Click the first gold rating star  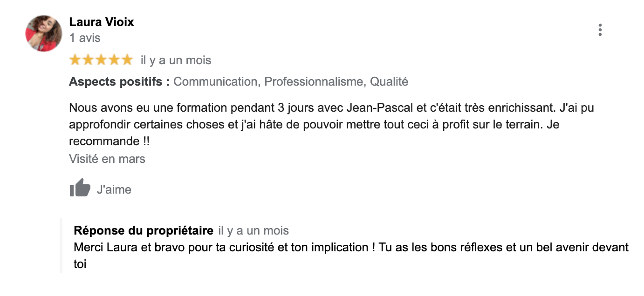point(75,60)
